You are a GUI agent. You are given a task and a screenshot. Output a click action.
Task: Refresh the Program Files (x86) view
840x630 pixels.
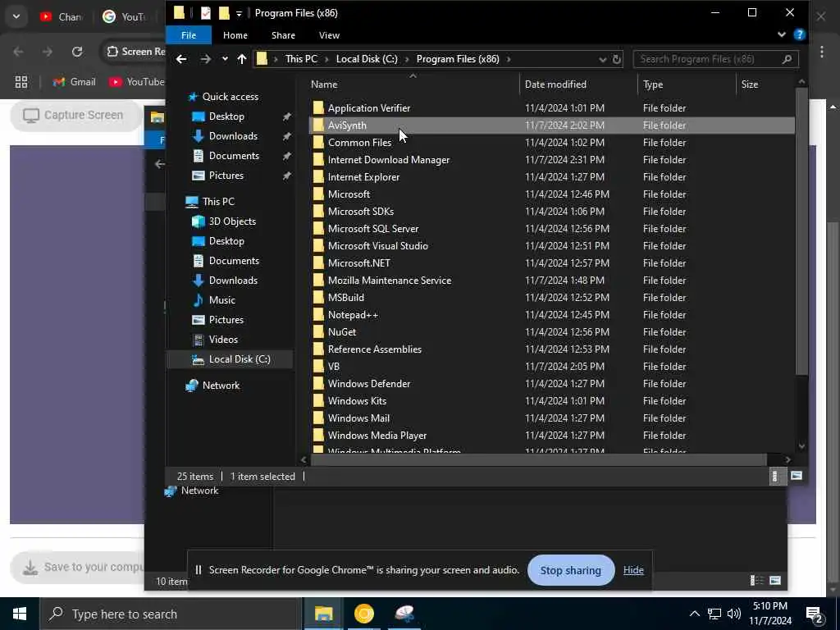coord(617,59)
